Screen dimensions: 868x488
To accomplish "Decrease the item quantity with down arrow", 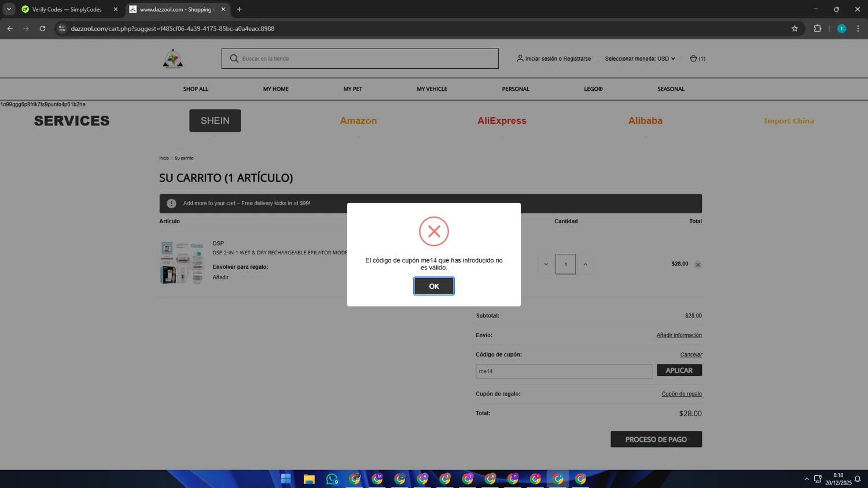I will [x=546, y=264].
